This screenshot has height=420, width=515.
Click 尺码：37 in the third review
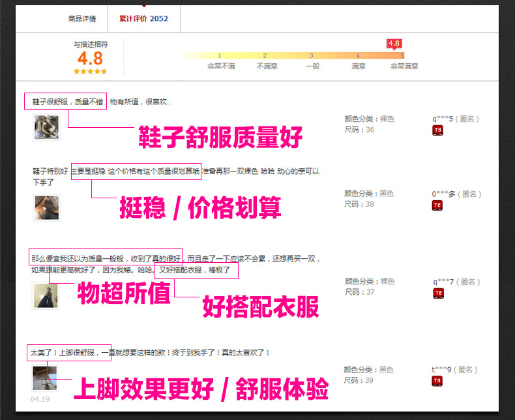[360, 292]
